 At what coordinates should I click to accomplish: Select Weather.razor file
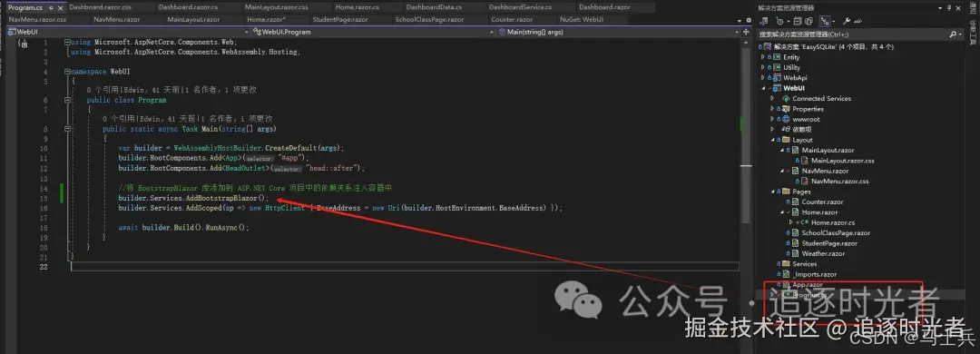click(x=823, y=253)
